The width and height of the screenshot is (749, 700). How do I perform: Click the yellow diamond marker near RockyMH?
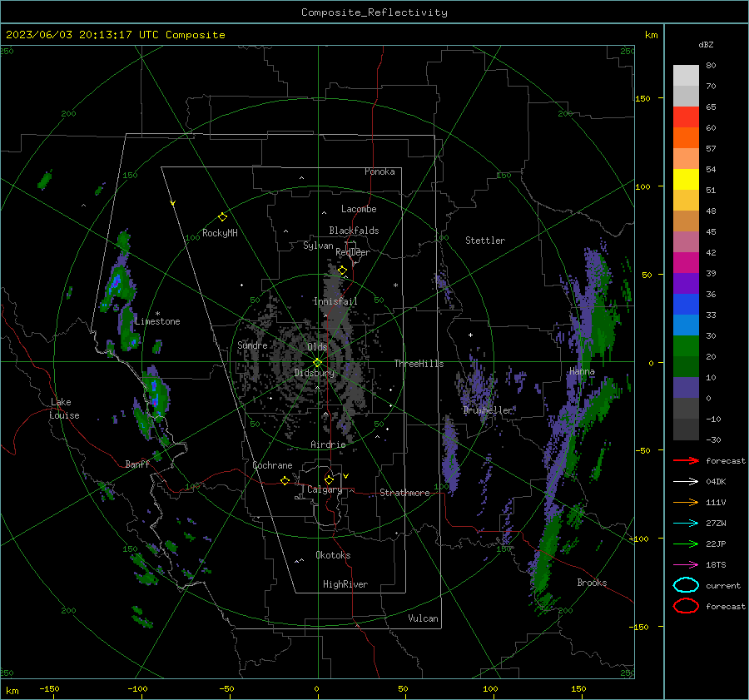tap(222, 217)
